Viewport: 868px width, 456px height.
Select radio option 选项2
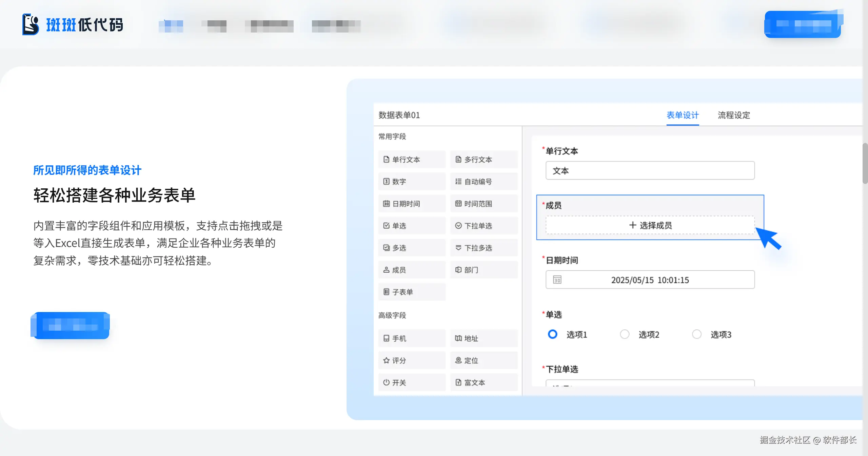click(x=625, y=334)
